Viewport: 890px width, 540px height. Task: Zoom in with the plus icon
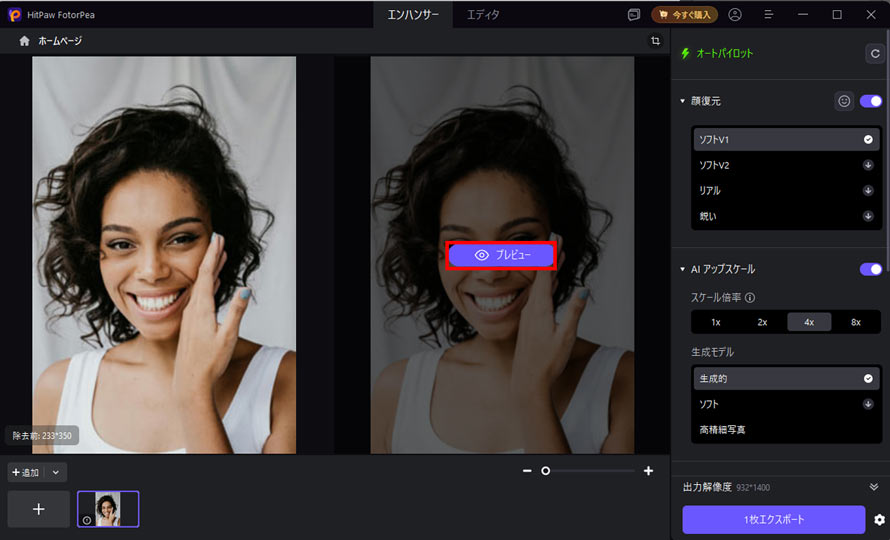[648, 471]
